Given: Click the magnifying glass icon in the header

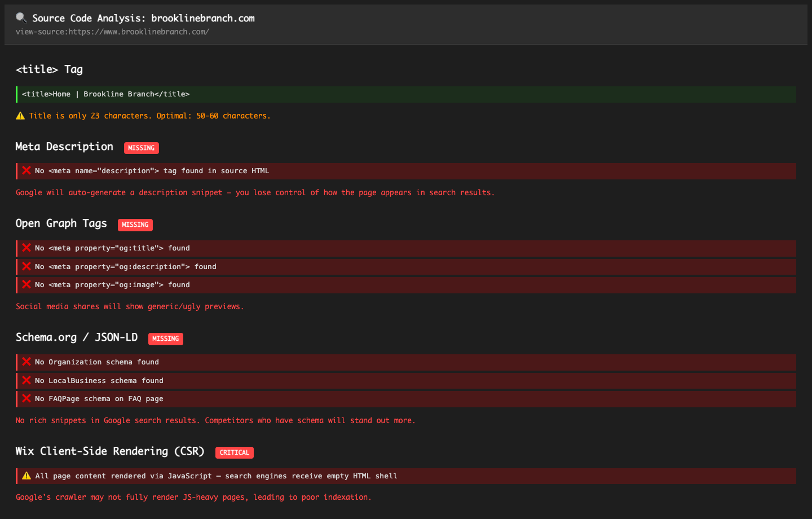Looking at the screenshot, I should (21, 17).
